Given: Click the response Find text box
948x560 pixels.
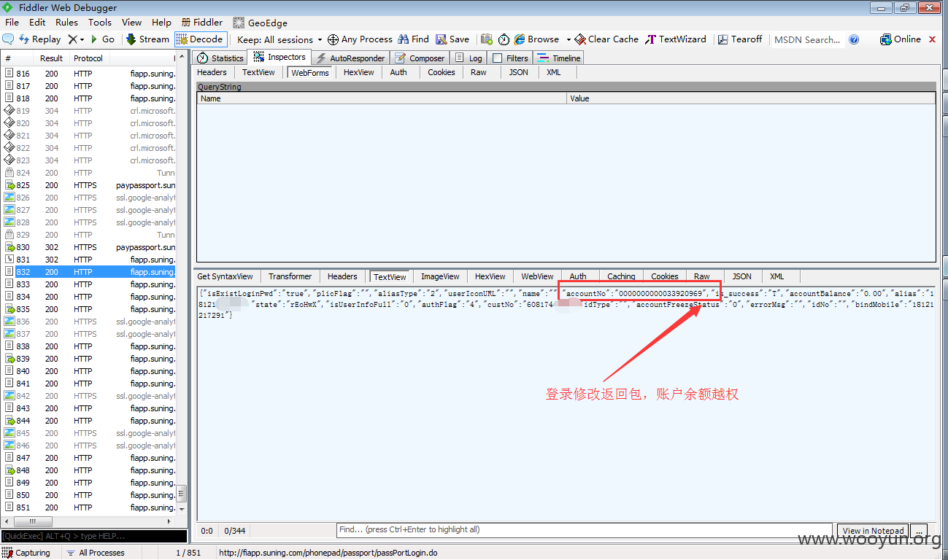Looking at the screenshot, I should [x=584, y=530].
